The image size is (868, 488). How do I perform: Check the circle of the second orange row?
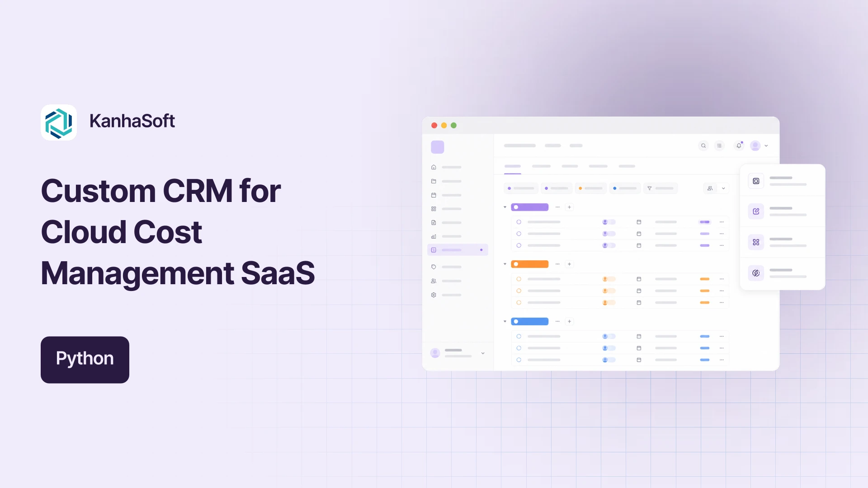pyautogui.click(x=519, y=291)
